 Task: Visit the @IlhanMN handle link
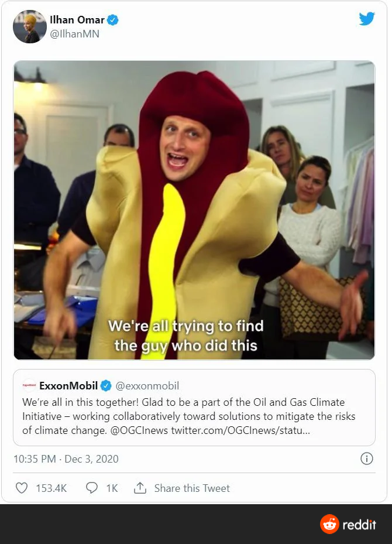point(74,34)
